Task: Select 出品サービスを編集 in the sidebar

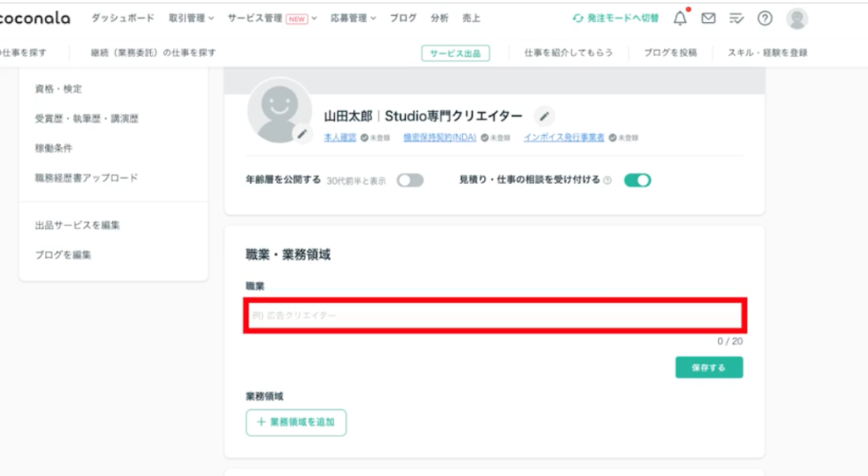Action: pos(77,225)
